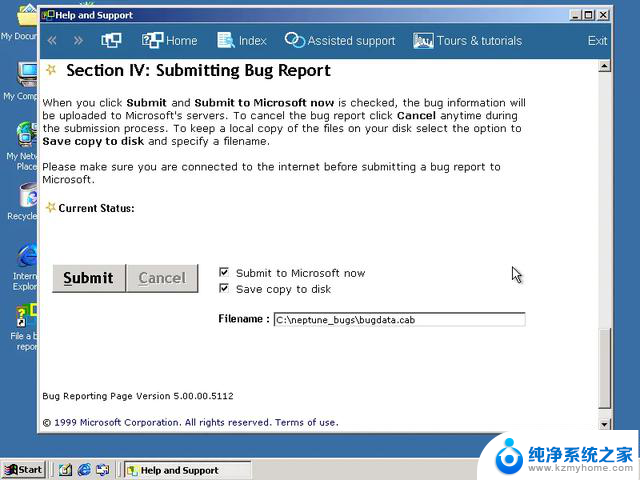The image size is (640, 480).
Task: Click the Current Status label
Action: (96, 208)
